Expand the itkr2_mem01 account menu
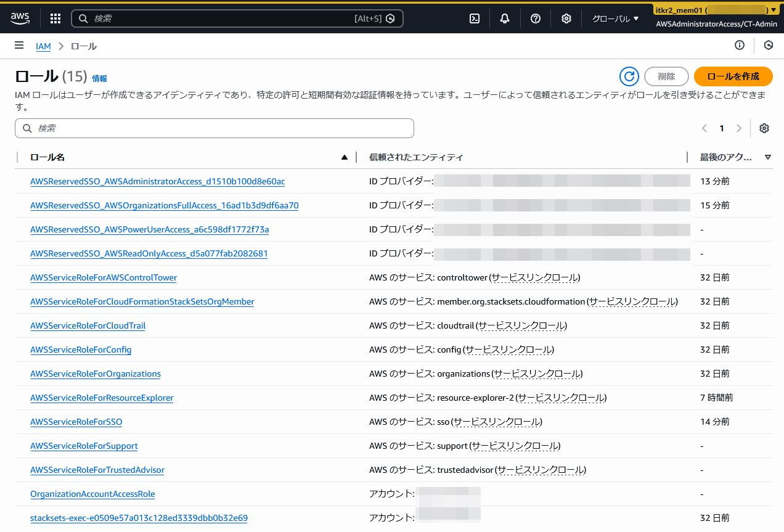The image size is (784, 532). 716,10
